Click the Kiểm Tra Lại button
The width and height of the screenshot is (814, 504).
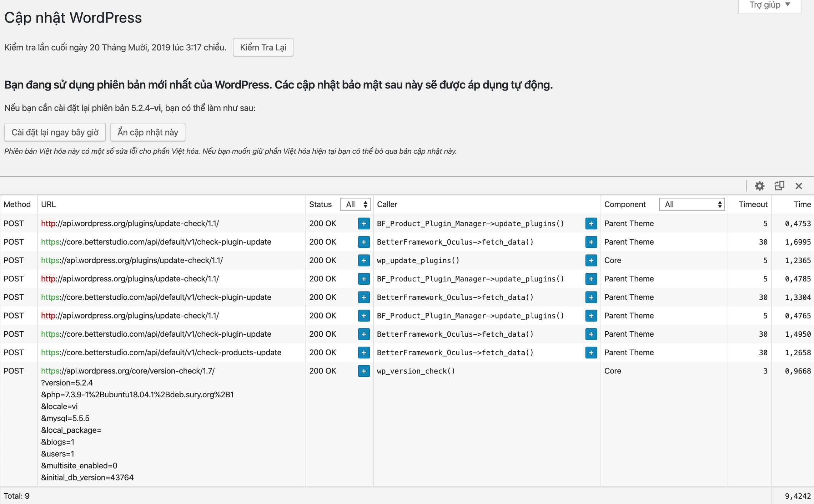tap(263, 47)
